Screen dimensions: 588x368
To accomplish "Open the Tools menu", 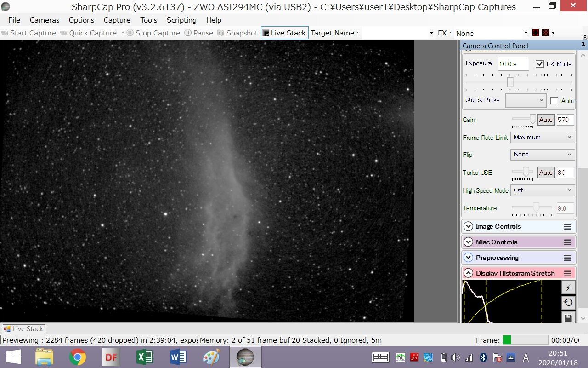I will [149, 20].
